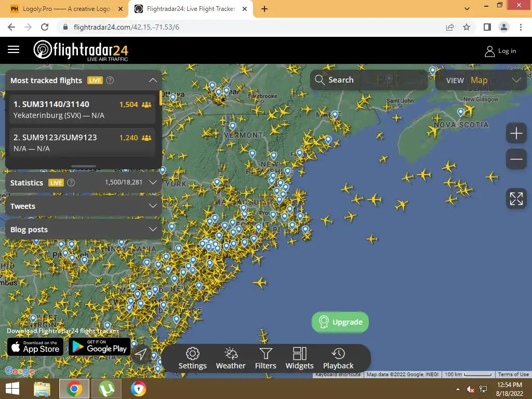Expand the Statistics panel

coord(153,182)
